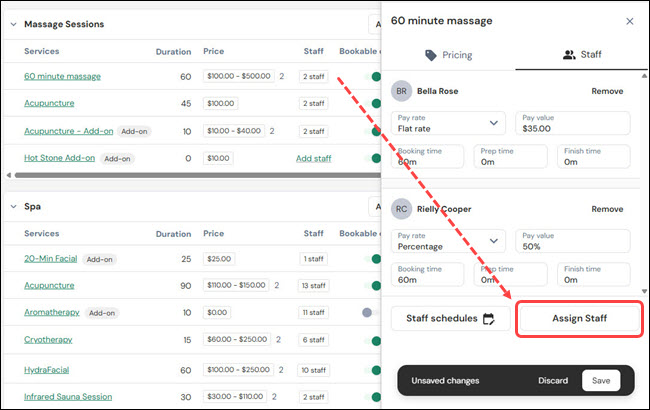650x410 pixels.
Task: Click the $100.00 - $500.00 price box
Action: pyautogui.click(x=239, y=76)
